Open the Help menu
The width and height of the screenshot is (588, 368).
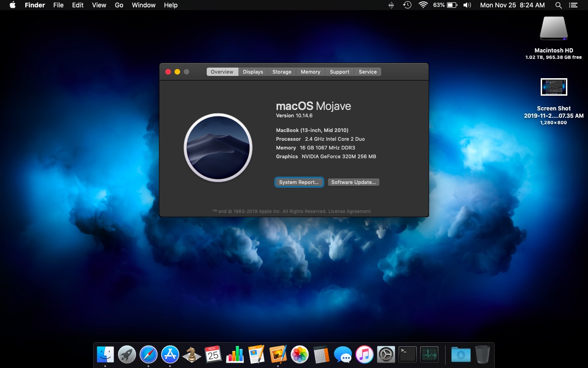pos(170,5)
